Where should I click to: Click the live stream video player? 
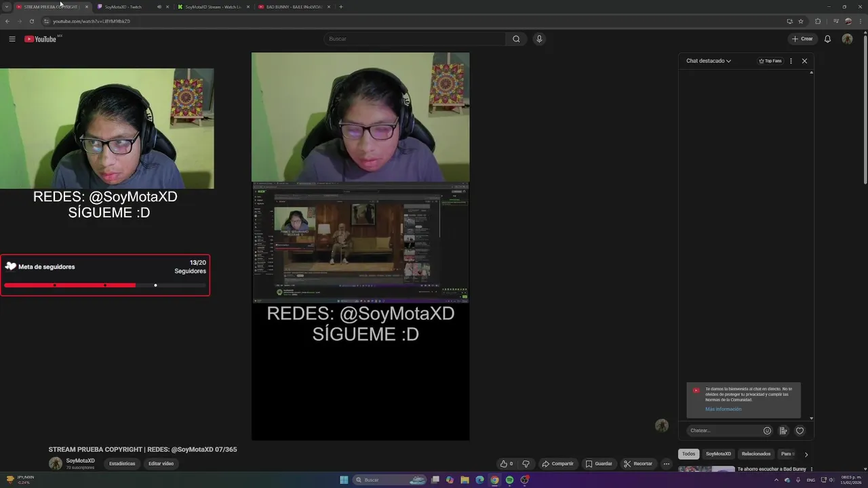point(360,247)
